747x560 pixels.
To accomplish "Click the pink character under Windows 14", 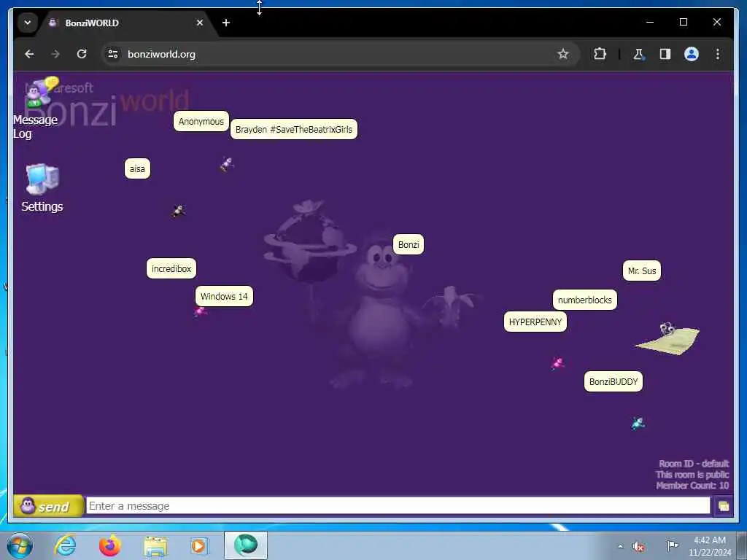I will click(x=200, y=312).
